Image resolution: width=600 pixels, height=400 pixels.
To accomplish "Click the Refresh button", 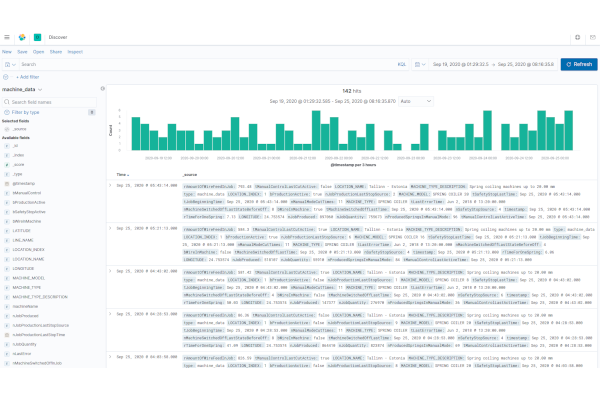I will (x=579, y=64).
